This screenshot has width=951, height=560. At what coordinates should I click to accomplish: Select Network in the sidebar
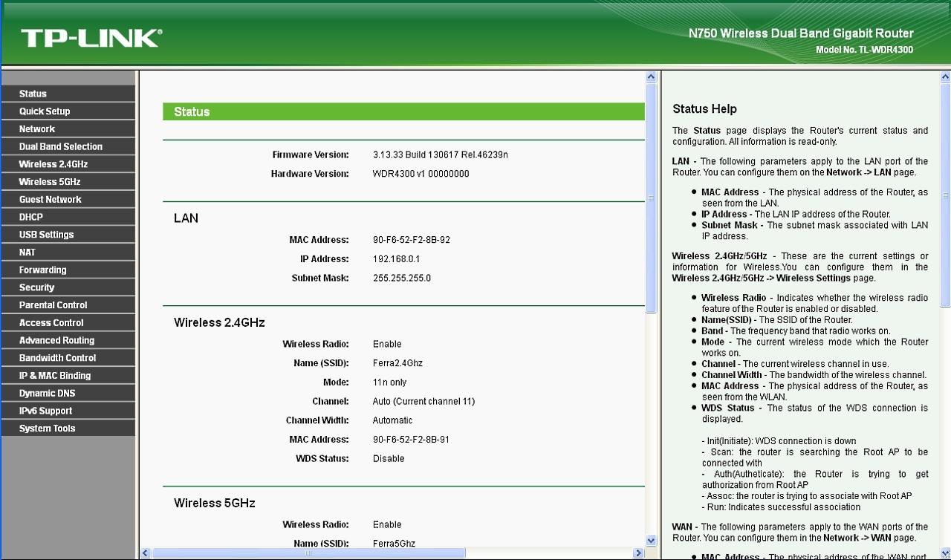click(37, 129)
